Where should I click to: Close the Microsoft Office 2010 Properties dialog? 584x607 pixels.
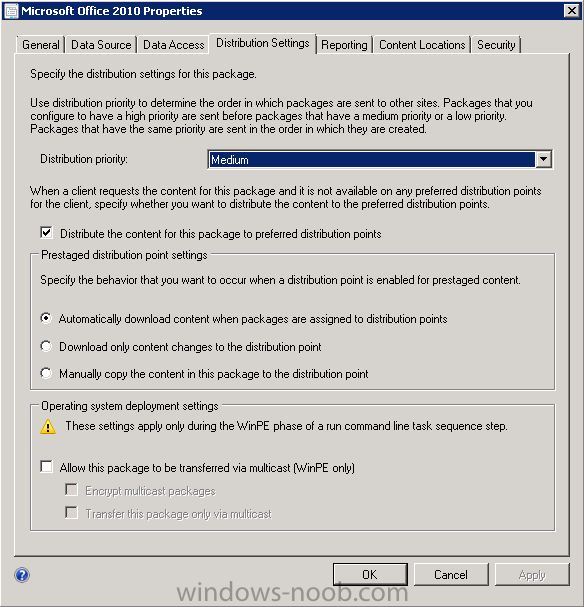pos(572,11)
